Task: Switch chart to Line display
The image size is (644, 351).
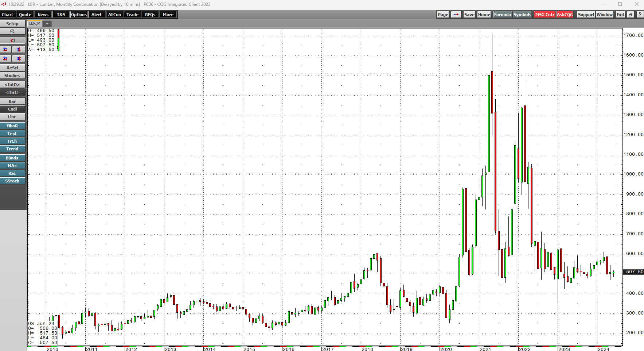Action: (12, 116)
